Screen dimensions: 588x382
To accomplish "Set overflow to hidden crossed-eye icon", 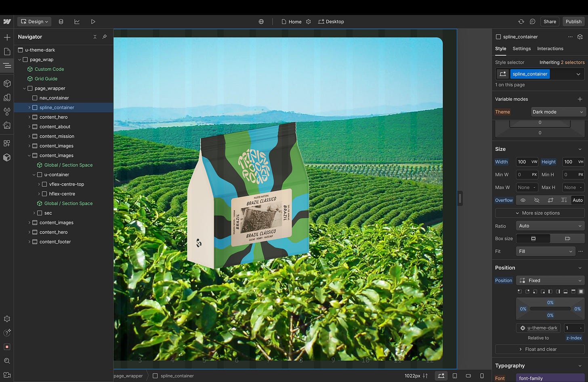I will 537,200.
